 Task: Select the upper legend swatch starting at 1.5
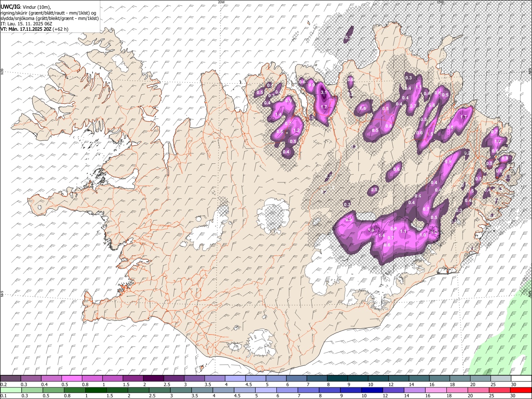pos(133,379)
